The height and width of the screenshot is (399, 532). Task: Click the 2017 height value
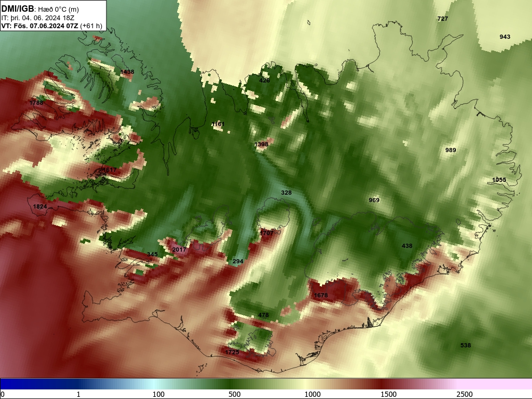click(179, 250)
